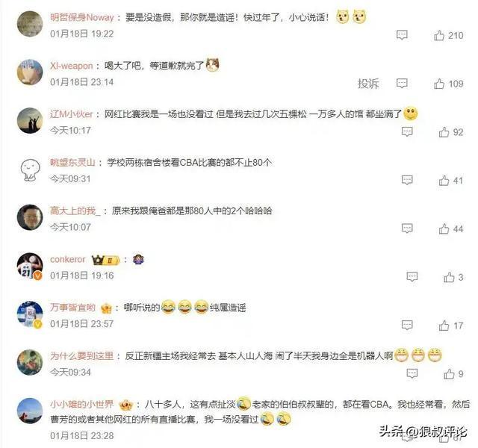Open reply box for XI-weapon comment
Viewport: 478px width, 448px height.
tap(402, 83)
